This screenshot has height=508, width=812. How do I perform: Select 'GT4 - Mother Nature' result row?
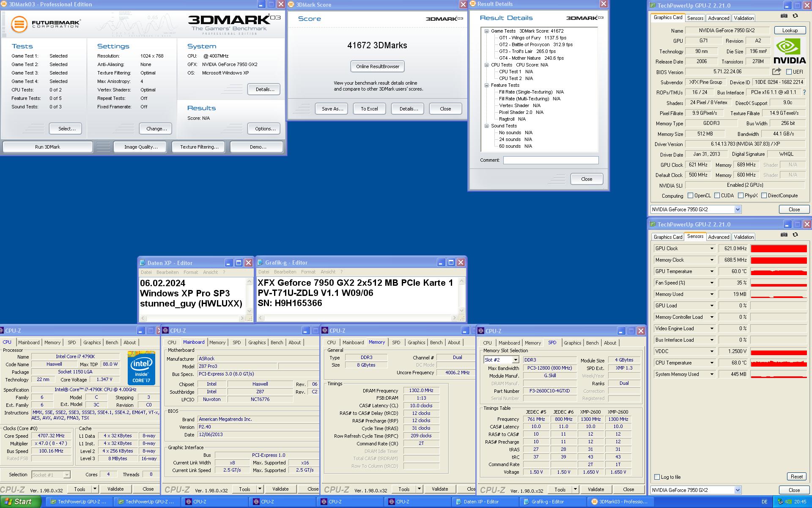pyautogui.click(x=531, y=58)
